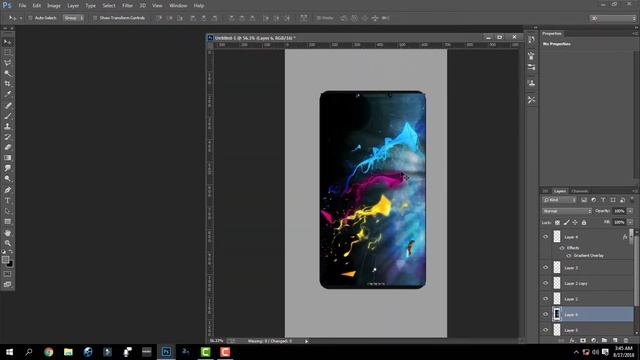Screen dimensions: 640x360
Task: Hide Layer 3 with its eye icon
Action: (545, 268)
